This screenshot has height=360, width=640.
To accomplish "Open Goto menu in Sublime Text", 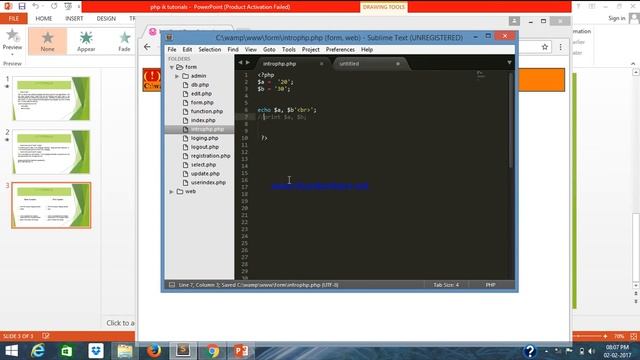I will point(269,49).
